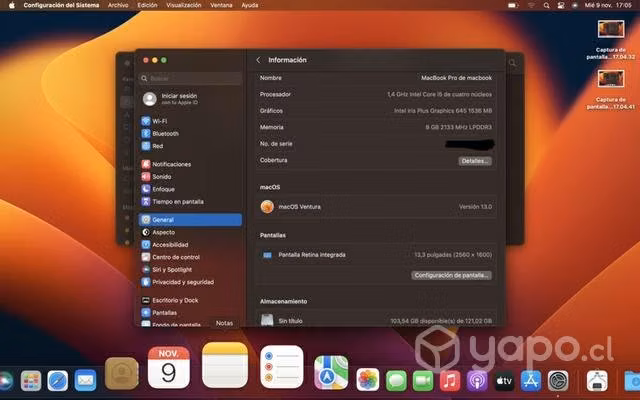Viewport: 640px width, 400px height.
Task: Open Calendar from the Dock
Action: pyautogui.click(x=169, y=368)
